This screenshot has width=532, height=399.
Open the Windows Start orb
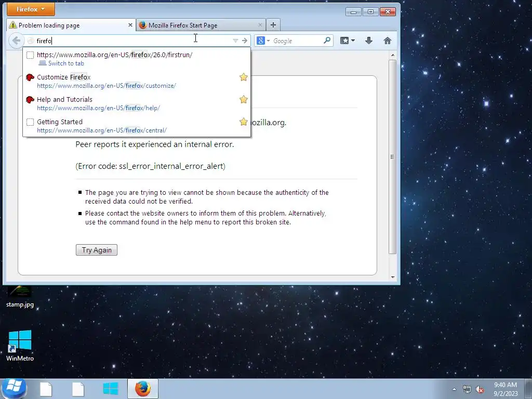(x=14, y=389)
